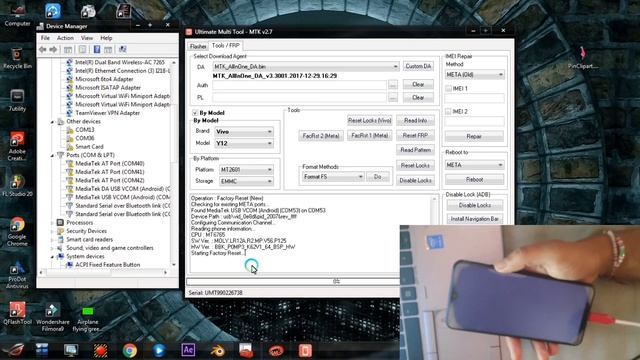Screen dimensions: 640x360
Task: Click Read Pattern button
Action: coord(415,150)
